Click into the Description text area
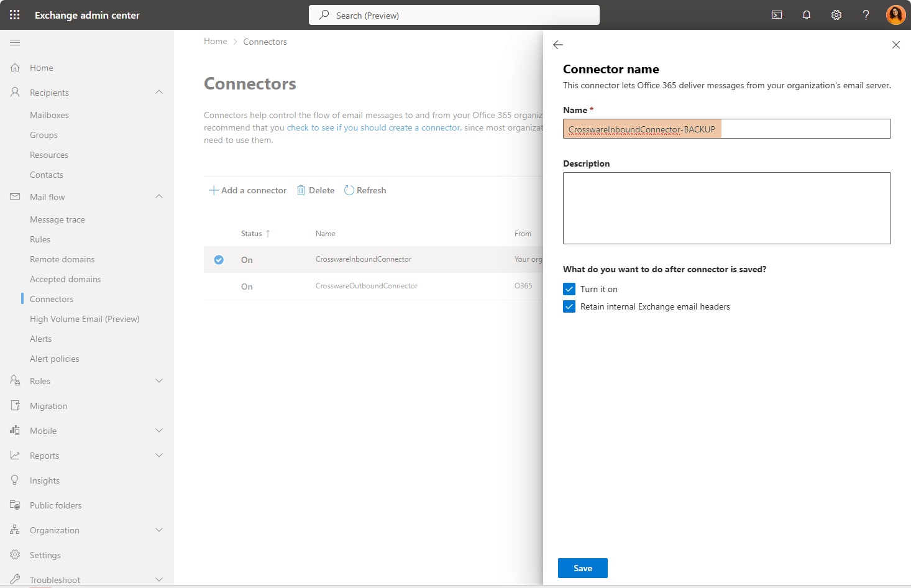 pyautogui.click(x=726, y=208)
